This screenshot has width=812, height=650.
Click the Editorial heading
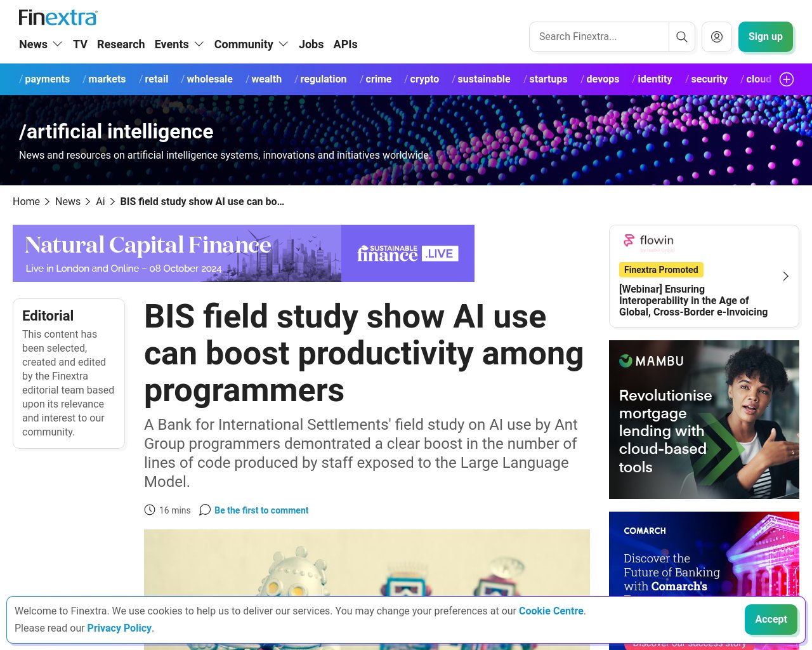coord(48,315)
